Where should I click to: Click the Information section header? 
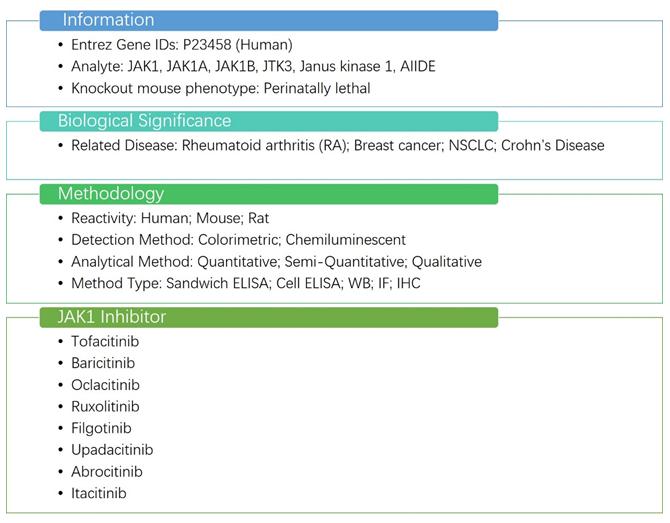(108, 20)
